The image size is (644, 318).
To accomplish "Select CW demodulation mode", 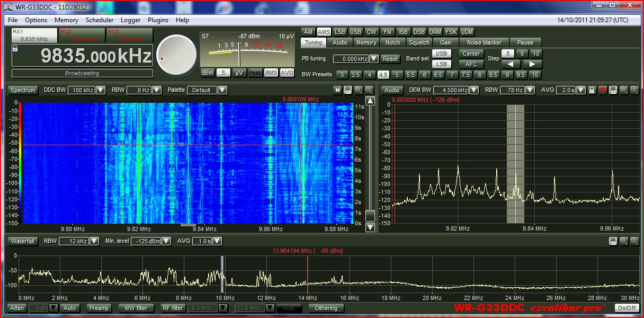I will [x=372, y=32].
